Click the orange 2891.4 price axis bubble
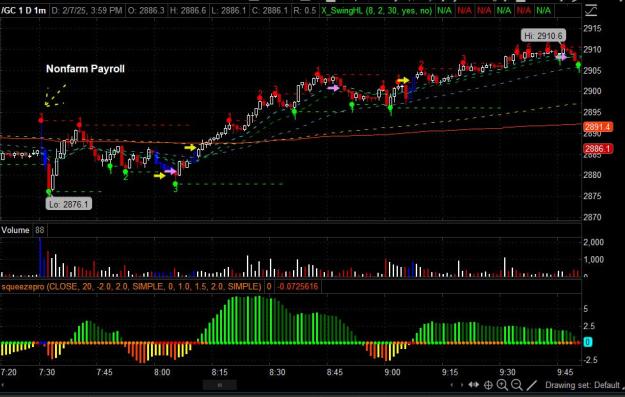 (x=598, y=127)
